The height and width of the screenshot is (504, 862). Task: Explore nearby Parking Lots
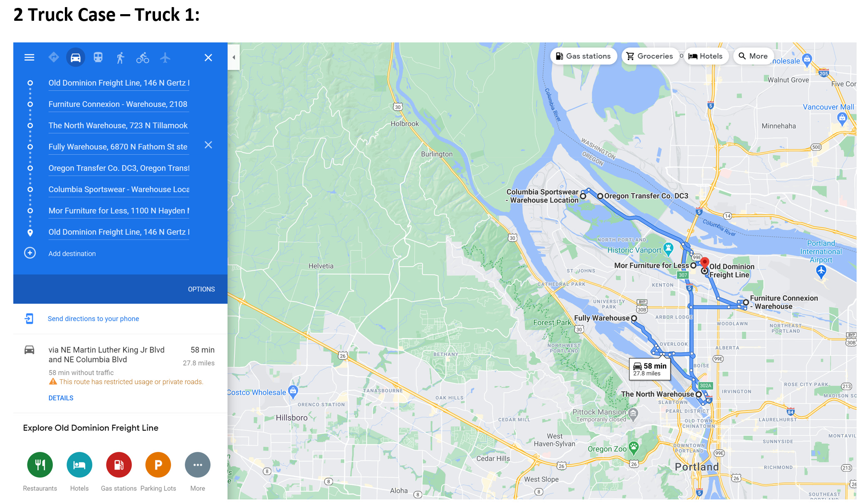158,465
